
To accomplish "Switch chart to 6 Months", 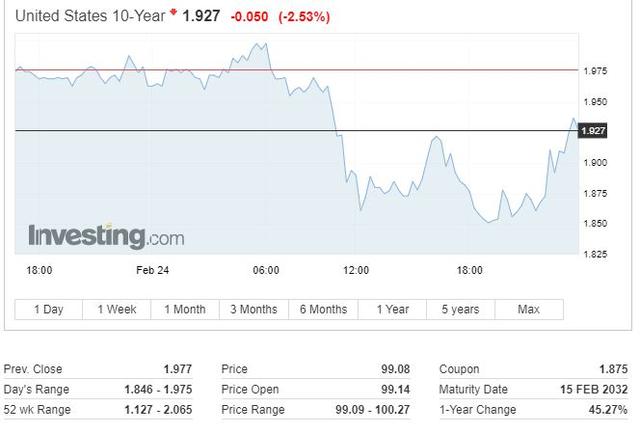I will click(x=323, y=309).
